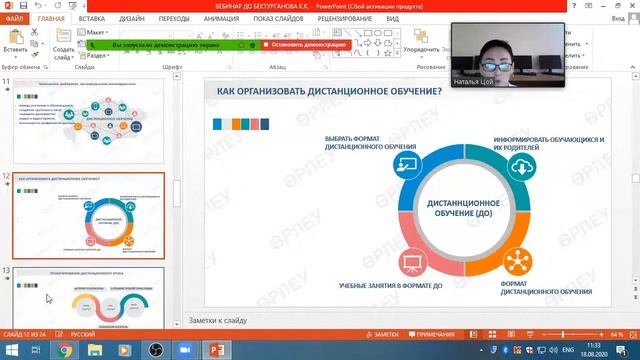Start slideshow from quick access toolbar icon
This screenshot has height=360, width=640.
[73, 6]
